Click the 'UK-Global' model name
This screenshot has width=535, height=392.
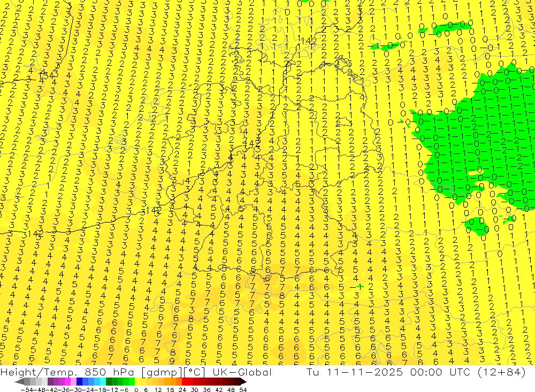(242, 372)
